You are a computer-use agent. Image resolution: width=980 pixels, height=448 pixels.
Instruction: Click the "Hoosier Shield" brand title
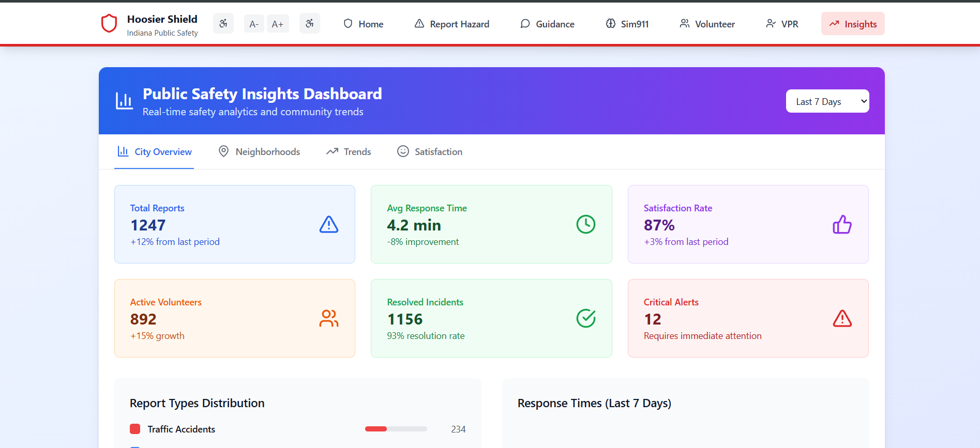click(162, 19)
